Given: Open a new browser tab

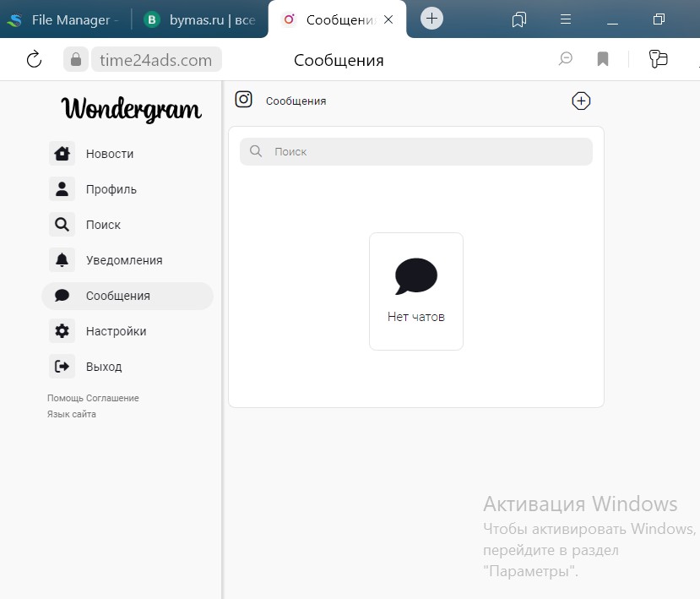Looking at the screenshot, I should (x=431, y=19).
